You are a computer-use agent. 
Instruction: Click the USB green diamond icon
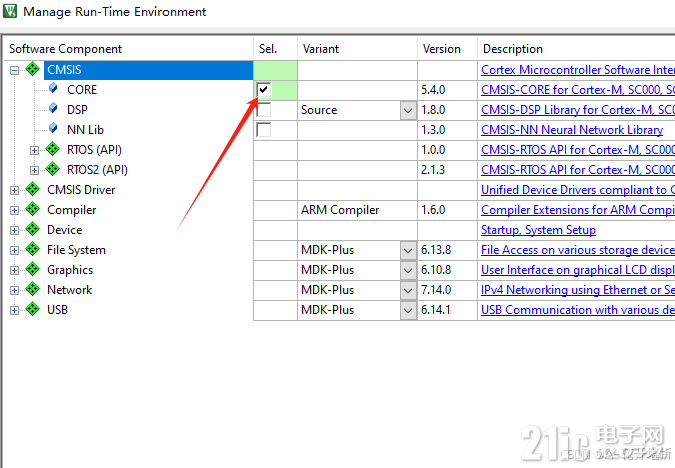click(33, 309)
